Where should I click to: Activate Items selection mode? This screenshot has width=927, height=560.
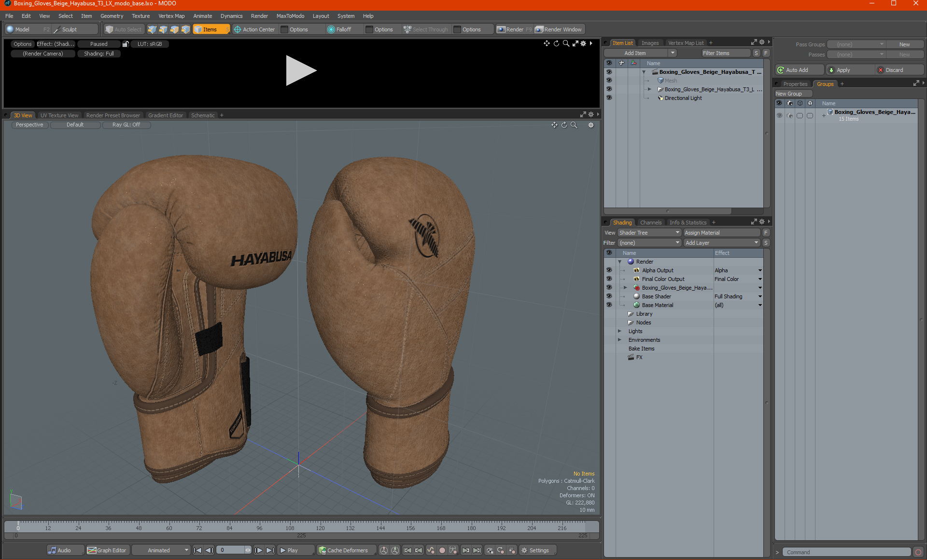pyautogui.click(x=211, y=29)
